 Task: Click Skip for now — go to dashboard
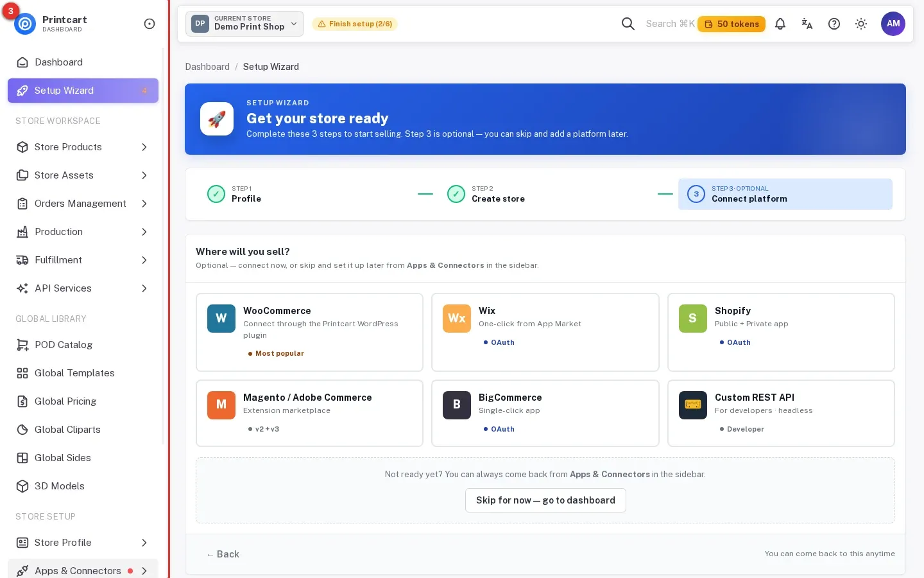(545, 500)
